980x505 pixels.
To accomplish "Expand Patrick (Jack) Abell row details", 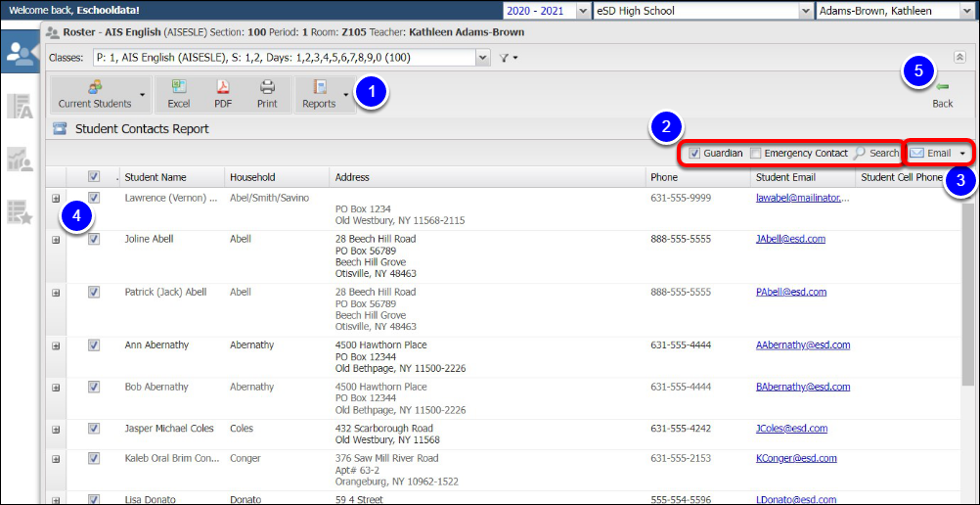I will (x=56, y=293).
